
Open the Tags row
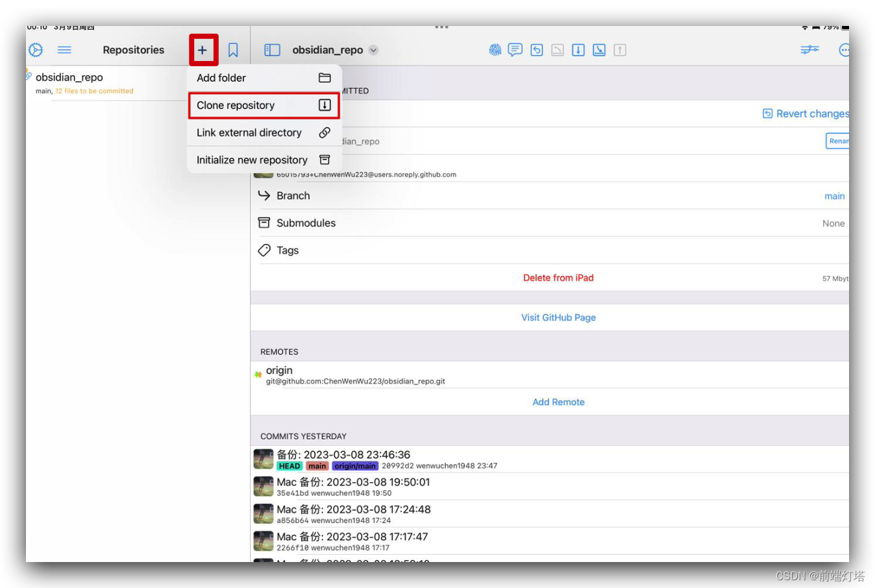coord(550,250)
